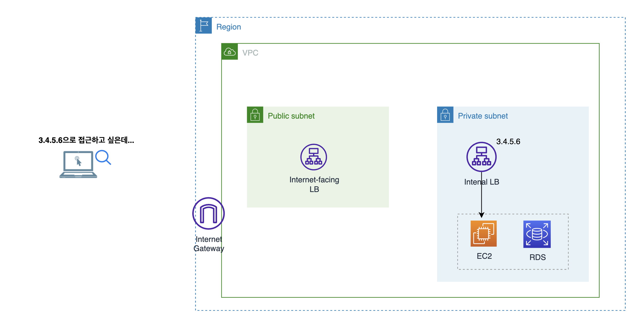Image resolution: width=644 pixels, height=327 pixels.
Task: Click the VPC label text
Action: [x=250, y=53]
